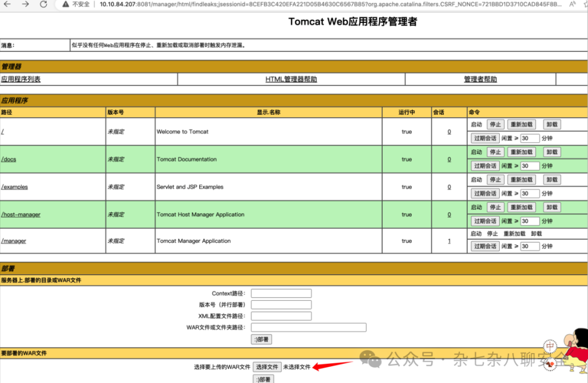588x383 pixels.
Task: Open the /docs path link
Action: (x=9, y=160)
